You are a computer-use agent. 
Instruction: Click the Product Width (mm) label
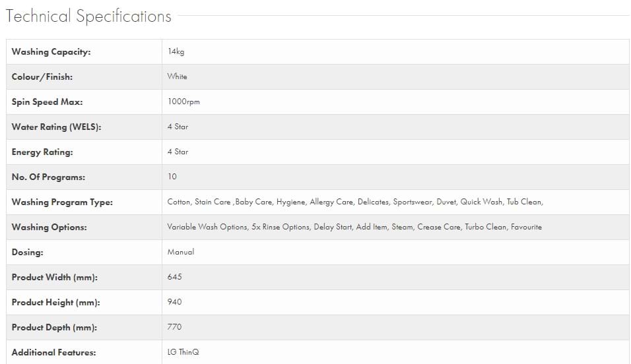(x=55, y=278)
